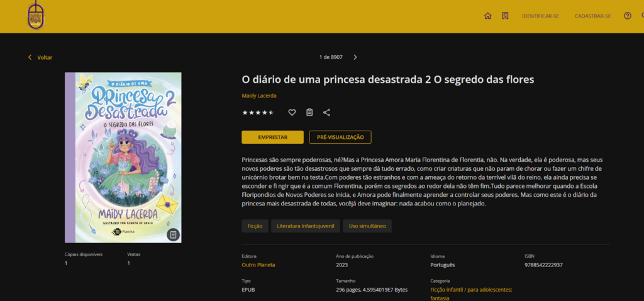Screen dimensions: 644x301
Task: Click IDENTIFICAR-SE to log in
Action: (540, 16)
